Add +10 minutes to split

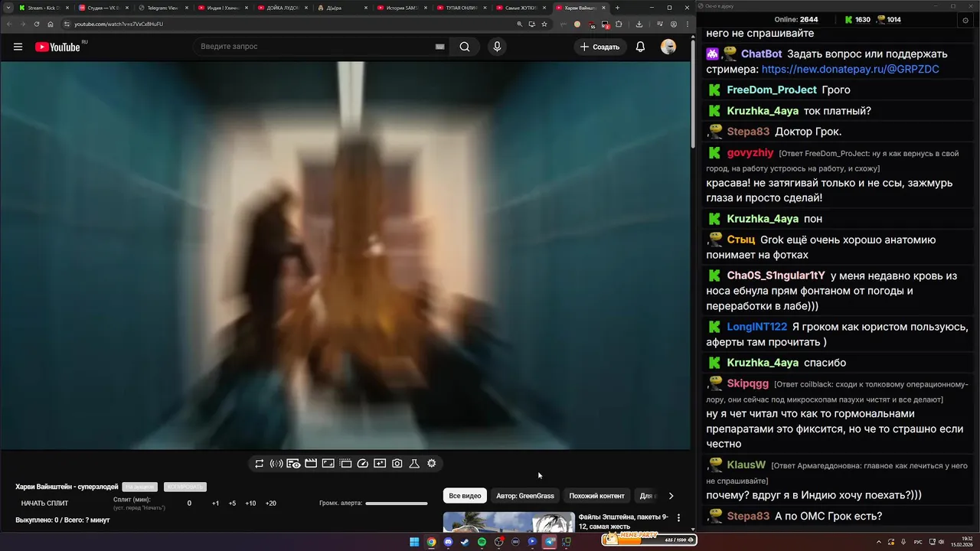tap(250, 504)
